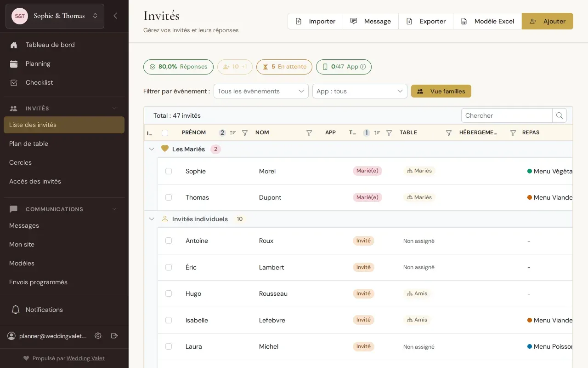Open the Sophie & Thomas wedding switcher
Image resolution: width=588 pixels, height=368 pixels.
[55, 16]
